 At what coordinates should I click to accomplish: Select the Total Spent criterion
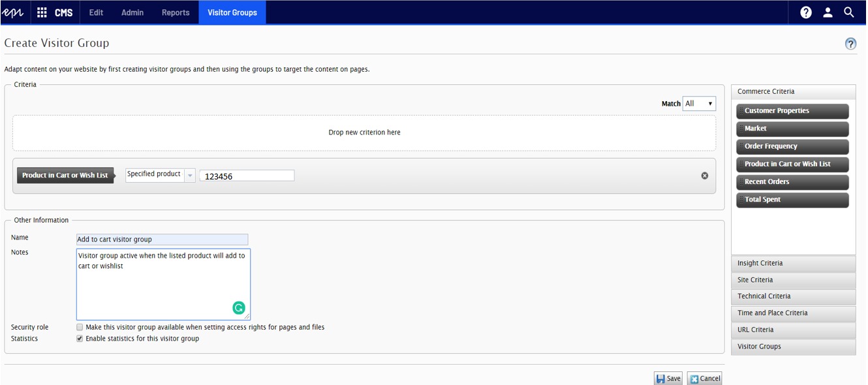click(x=792, y=200)
